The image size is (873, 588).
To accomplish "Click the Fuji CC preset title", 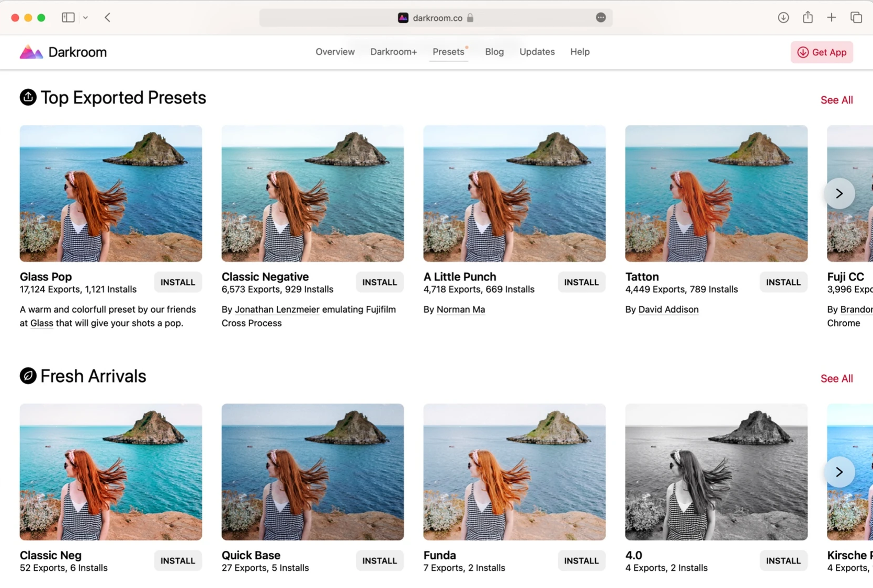I will (x=846, y=276).
